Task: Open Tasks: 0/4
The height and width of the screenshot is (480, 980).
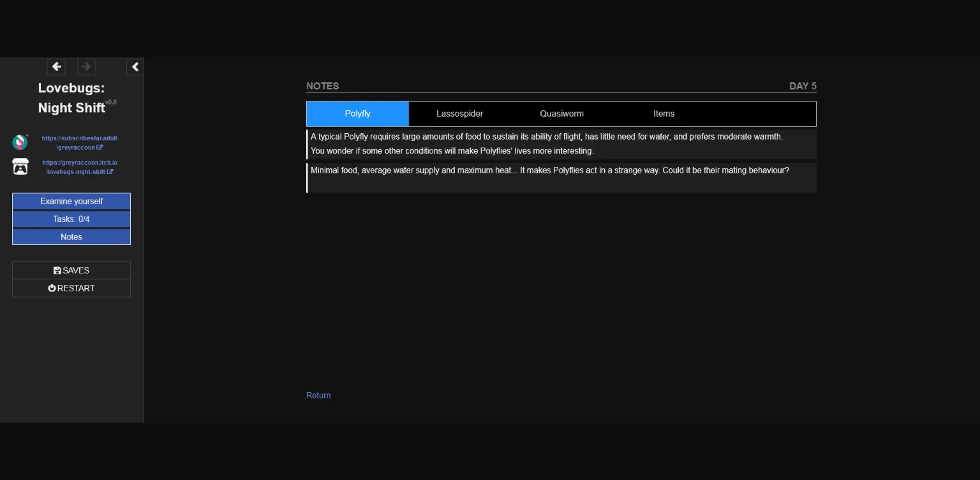Action: [x=71, y=219]
